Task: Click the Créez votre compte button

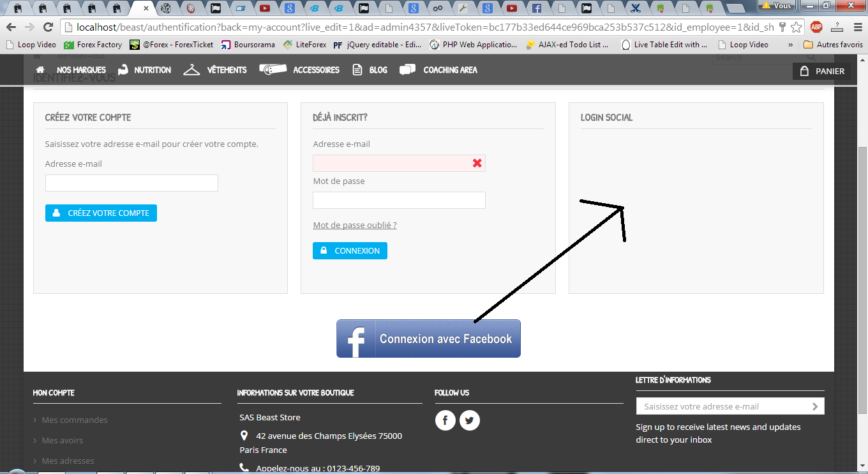Action: pyautogui.click(x=101, y=213)
